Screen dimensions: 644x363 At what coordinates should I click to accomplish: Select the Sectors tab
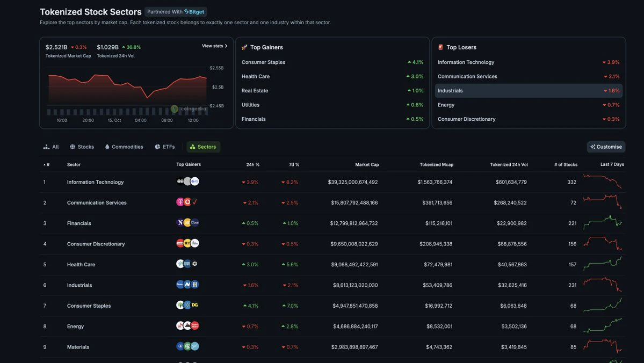[x=204, y=147]
